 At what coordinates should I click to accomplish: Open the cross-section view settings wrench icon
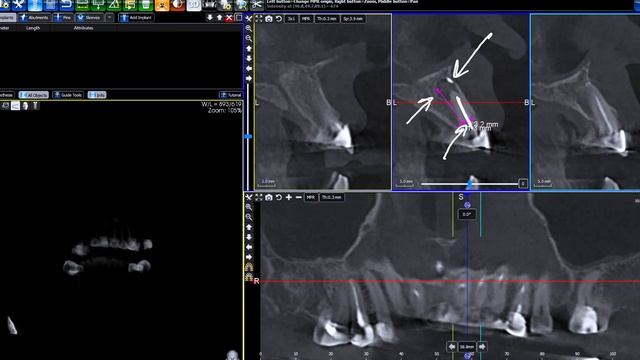(x=249, y=19)
